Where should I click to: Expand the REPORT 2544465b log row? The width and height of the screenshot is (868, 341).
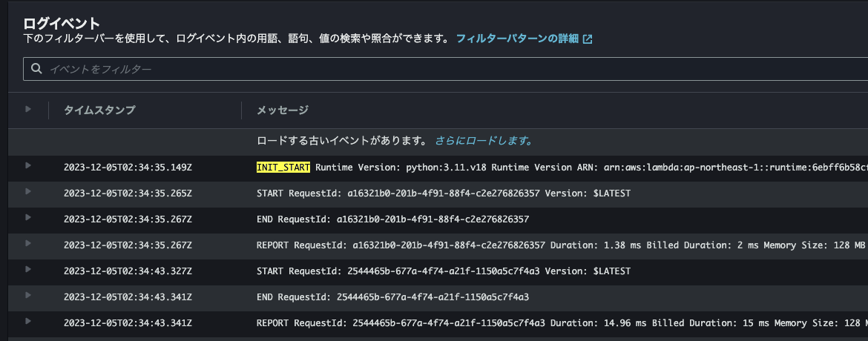tap(28, 321)
